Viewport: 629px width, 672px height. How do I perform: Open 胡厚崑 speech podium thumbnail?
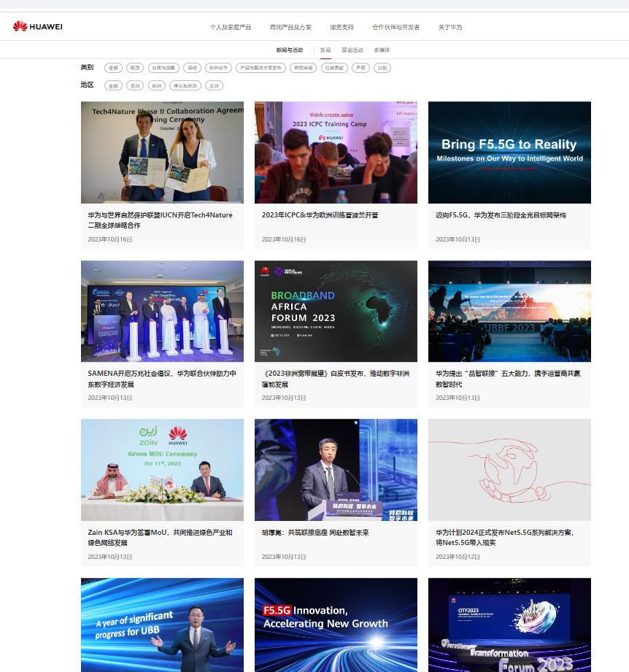(336, 470)
